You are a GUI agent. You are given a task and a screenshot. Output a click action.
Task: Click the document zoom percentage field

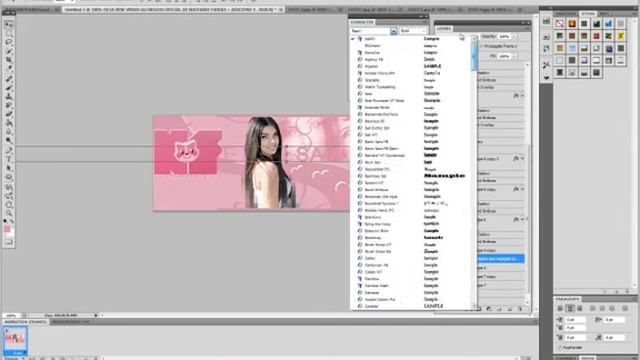11,316
